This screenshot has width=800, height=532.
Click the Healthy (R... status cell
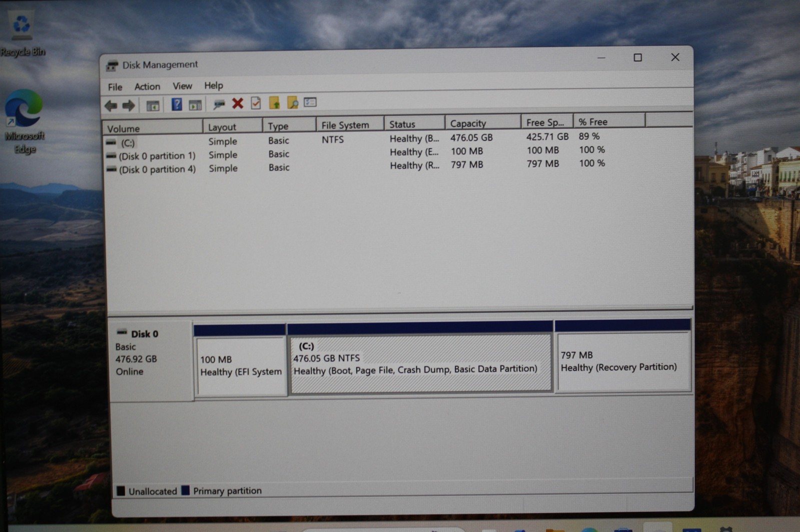coord(414,165)
